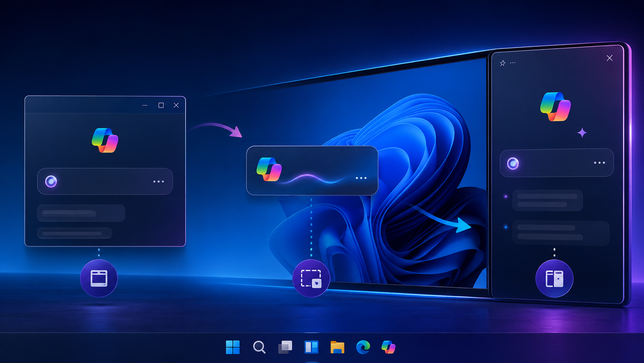Viewport: 644px width, 363px height.
Task: Open three-dot menu on the compact floating bar
Action: click(x=361, y=178)
